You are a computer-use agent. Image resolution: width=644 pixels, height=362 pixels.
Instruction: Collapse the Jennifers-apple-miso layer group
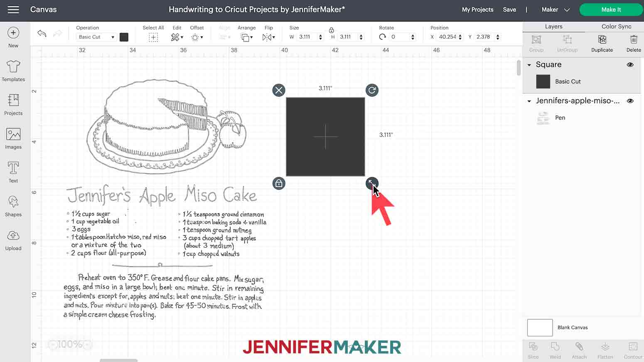(x=529, y=101)
